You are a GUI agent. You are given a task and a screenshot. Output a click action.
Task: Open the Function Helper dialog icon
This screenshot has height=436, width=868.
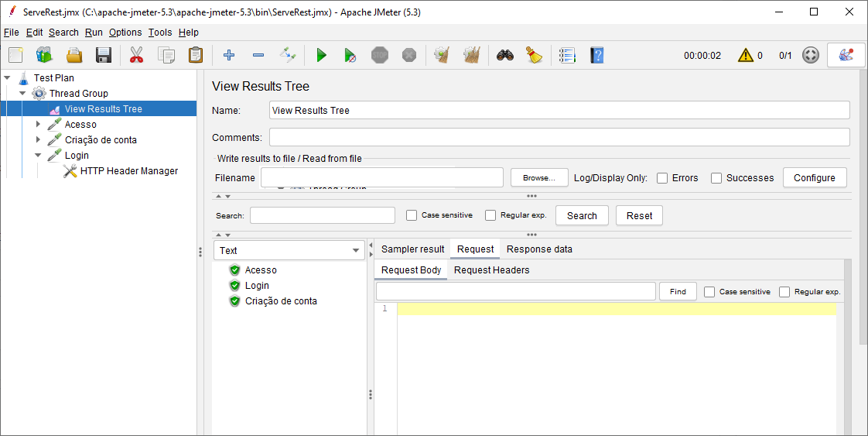click(x=567, y=55)
